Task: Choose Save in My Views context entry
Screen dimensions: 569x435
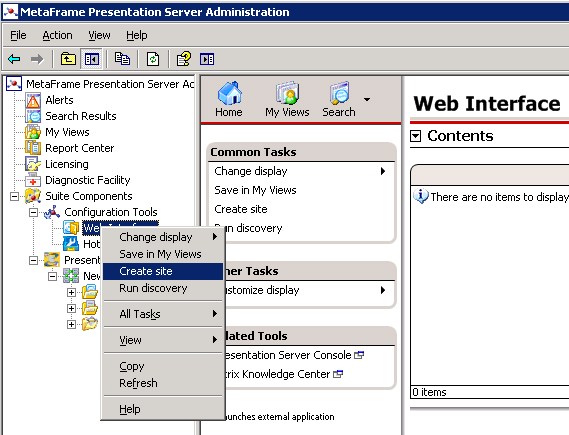Action: point(163,254)
